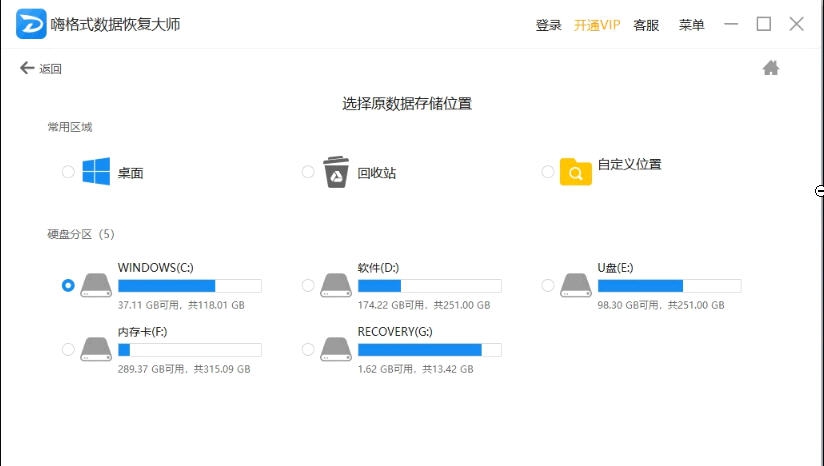The image size is (824, 466).
Task: Click the RECOVERY(G:) usage bar
Action: (429, 350)
